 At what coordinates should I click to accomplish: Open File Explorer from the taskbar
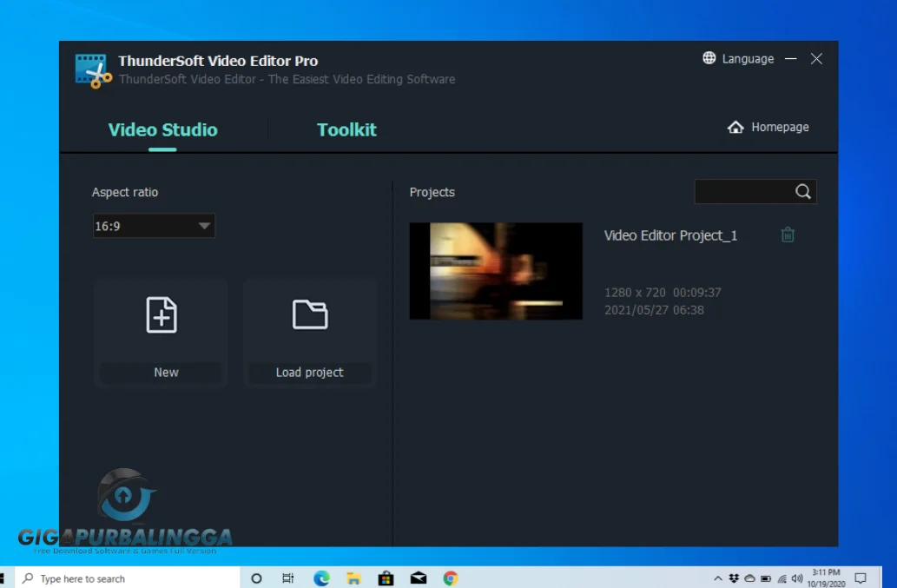(x=353, y=578)
